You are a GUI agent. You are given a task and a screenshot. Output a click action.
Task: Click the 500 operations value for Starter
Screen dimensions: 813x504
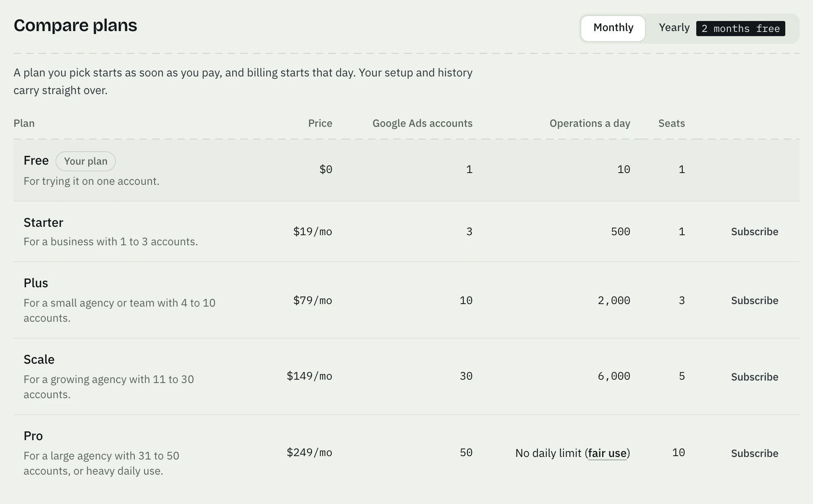[x=620, y=232]
